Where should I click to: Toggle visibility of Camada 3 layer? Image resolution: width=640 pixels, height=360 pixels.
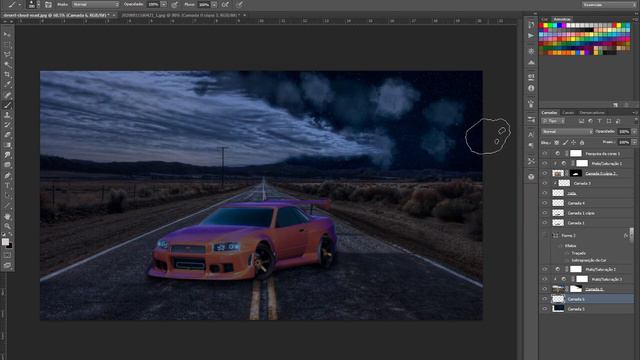[x=545, y=183]
